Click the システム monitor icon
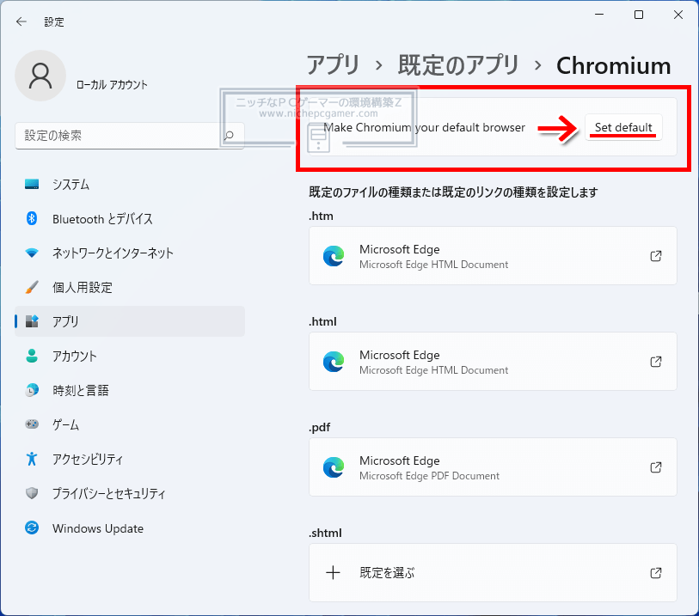The image size is (699, 616). pos(32,184)
